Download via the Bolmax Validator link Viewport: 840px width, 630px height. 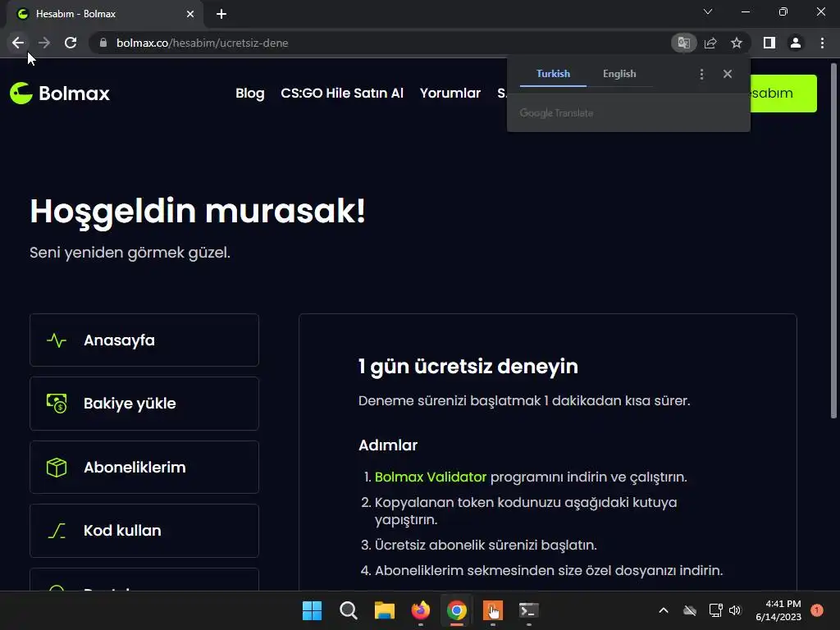point(430,477)
